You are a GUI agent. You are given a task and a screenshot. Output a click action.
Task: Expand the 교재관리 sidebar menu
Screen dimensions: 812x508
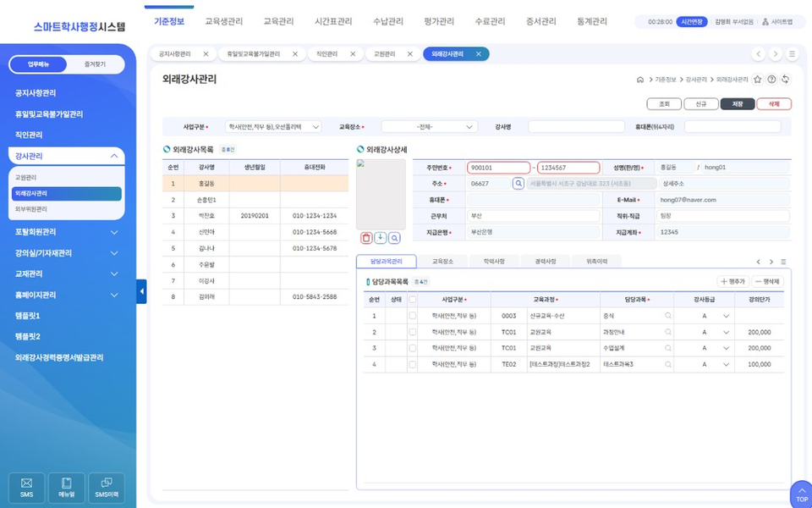point(66,273)
